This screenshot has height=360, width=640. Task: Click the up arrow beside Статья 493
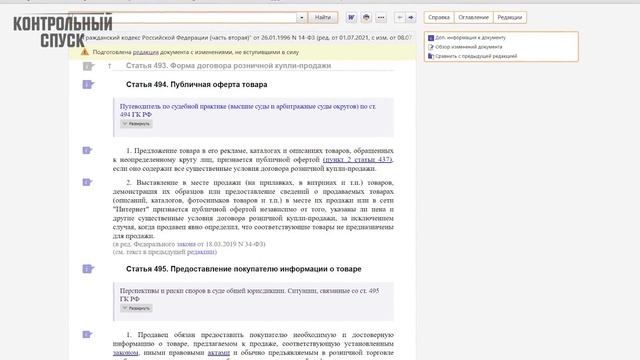tap(109, 66)
